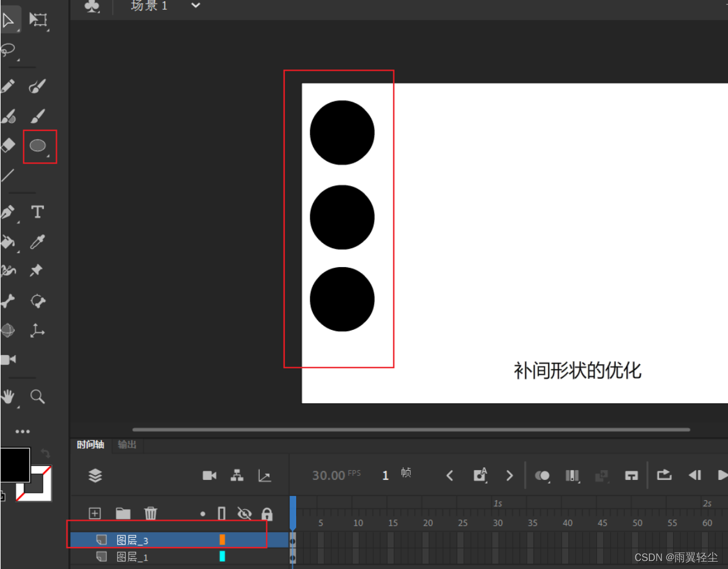Click orange outline swatch of 图层_3
The image size is (728, 569).
coord(223,539)
